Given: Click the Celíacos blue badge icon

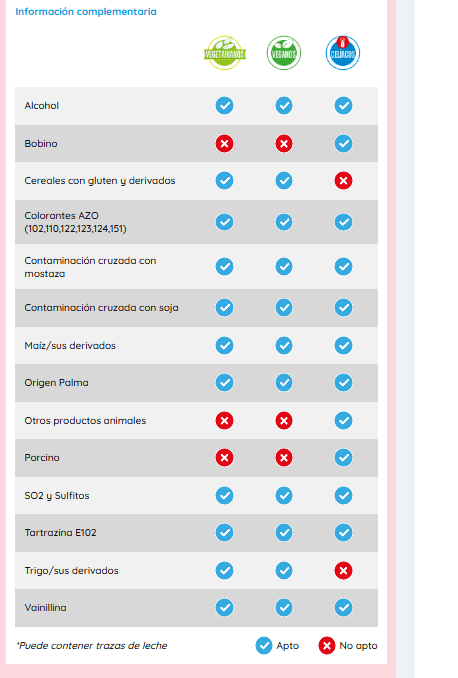Looking at the screenshot, I should coord(343,53).
